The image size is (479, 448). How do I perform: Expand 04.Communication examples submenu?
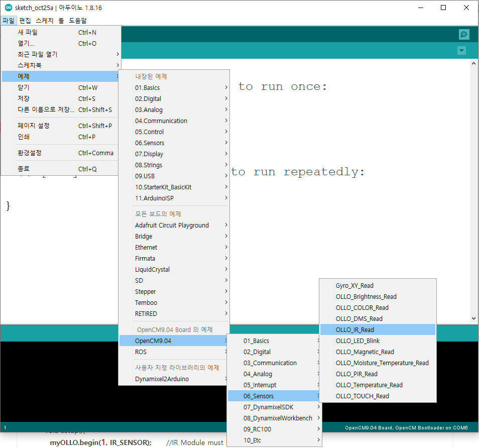(x=174, y=121)
